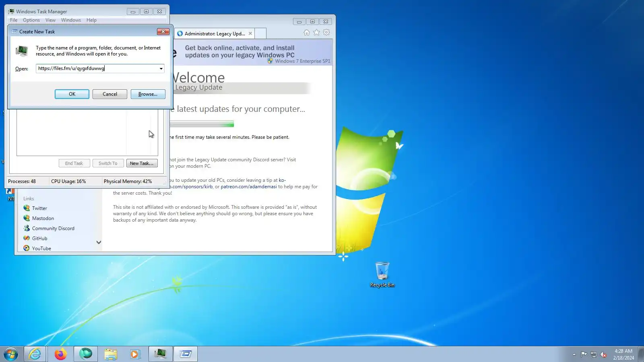Viewport: 644px width, 362px height.
Task: Open the Mastodon link text
Action: point(43,218)
